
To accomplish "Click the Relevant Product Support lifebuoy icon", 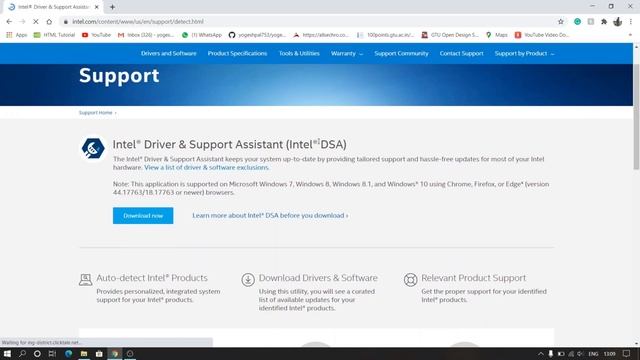I will [410, 280].
